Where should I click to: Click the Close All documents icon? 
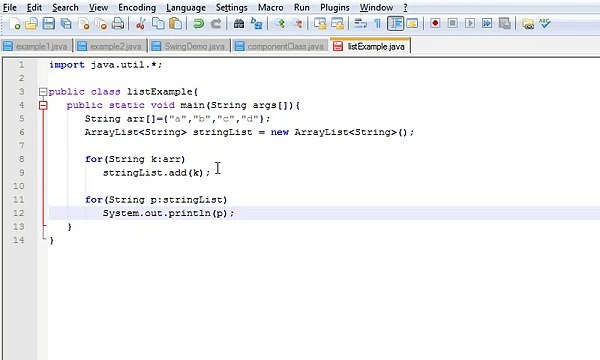pyautogui.click(x=101, y=24)
